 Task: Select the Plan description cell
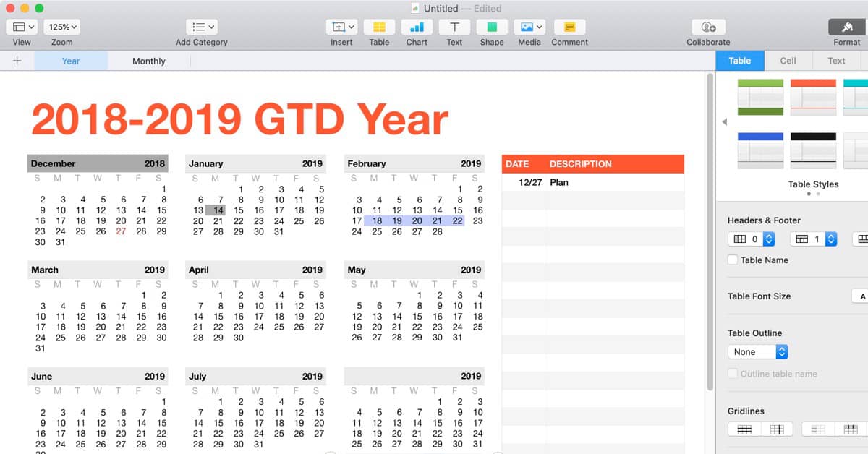(616, 182)
